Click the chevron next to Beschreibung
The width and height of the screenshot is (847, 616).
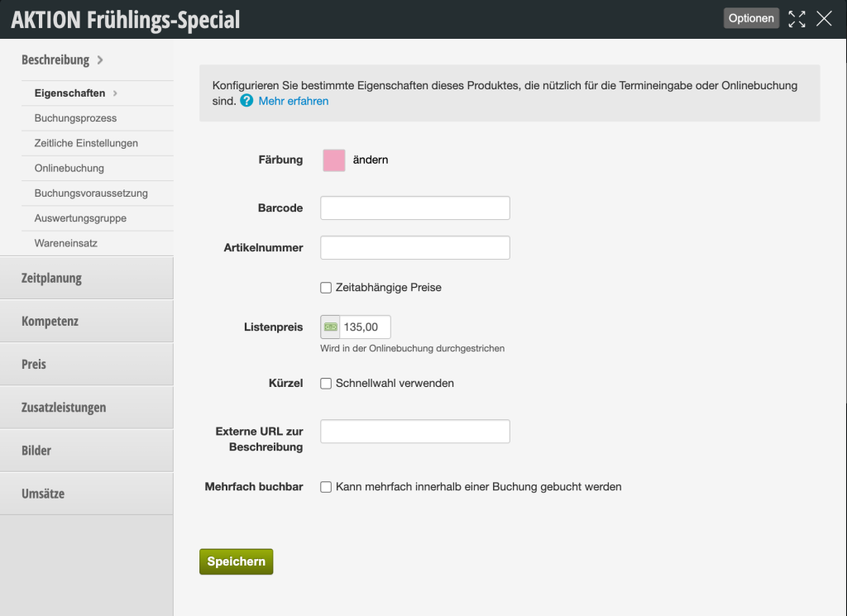click(100, 60)
